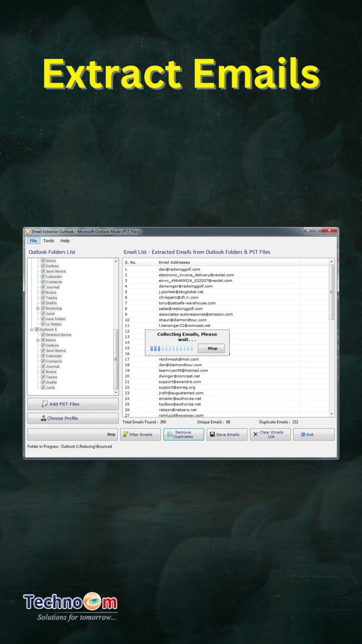Image resolution: width=362 pixels, height=644 pixels.
Task: Click email list scrollbar up arrow
Action: click(x=331, y=261)
